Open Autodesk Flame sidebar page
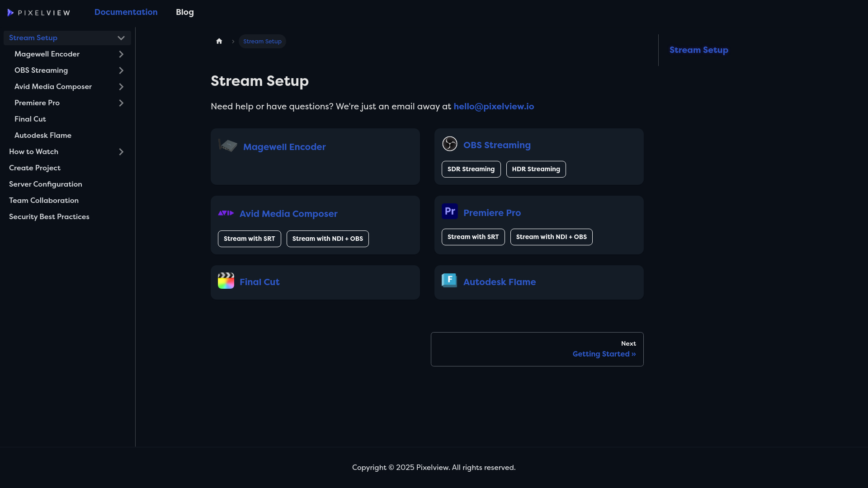Viewport: 868px width, 488px height. [x=43, y=136]
